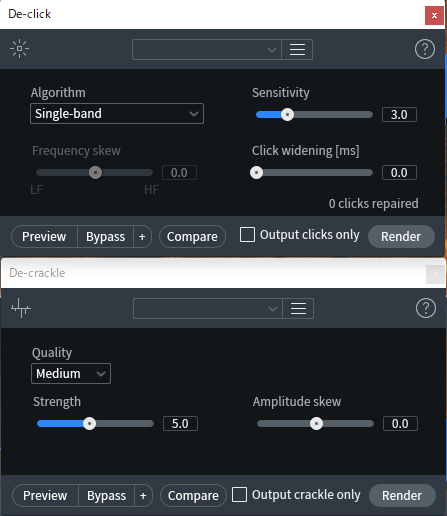The height and width of the screenshot is (516, 447).
Task: Click the Strength value field 5.0
Action: pyautogui.click(x=180, y=424)
